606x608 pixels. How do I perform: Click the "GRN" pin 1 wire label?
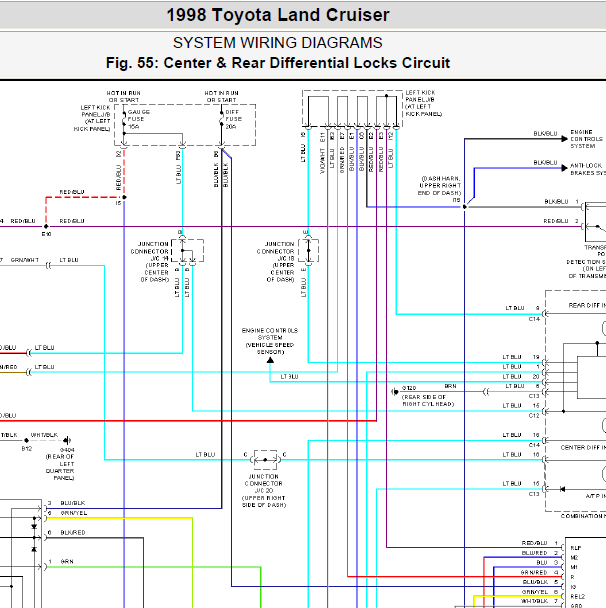pos(67,561)
